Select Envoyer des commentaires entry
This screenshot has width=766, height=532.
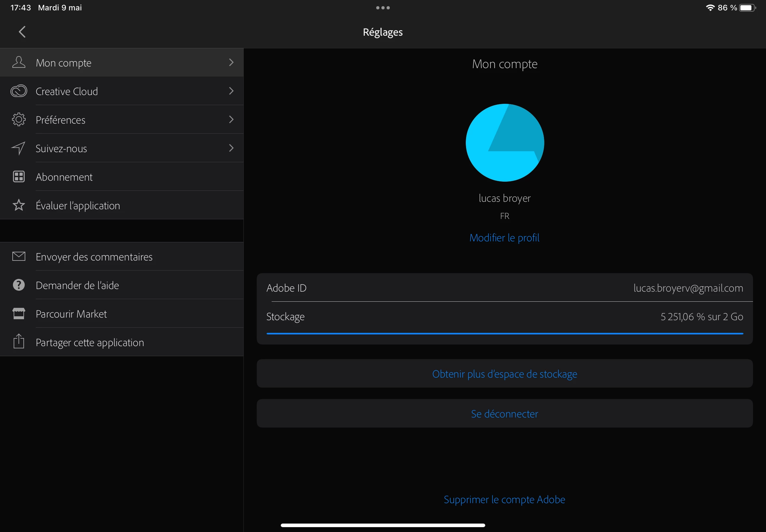click(x=94, y=257)
